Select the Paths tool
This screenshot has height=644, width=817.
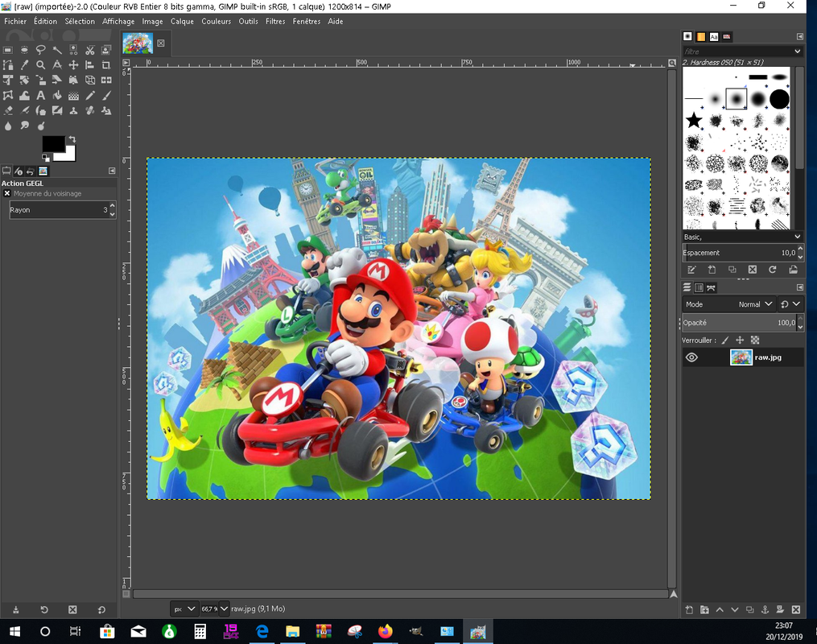click(x=8, y=65)
